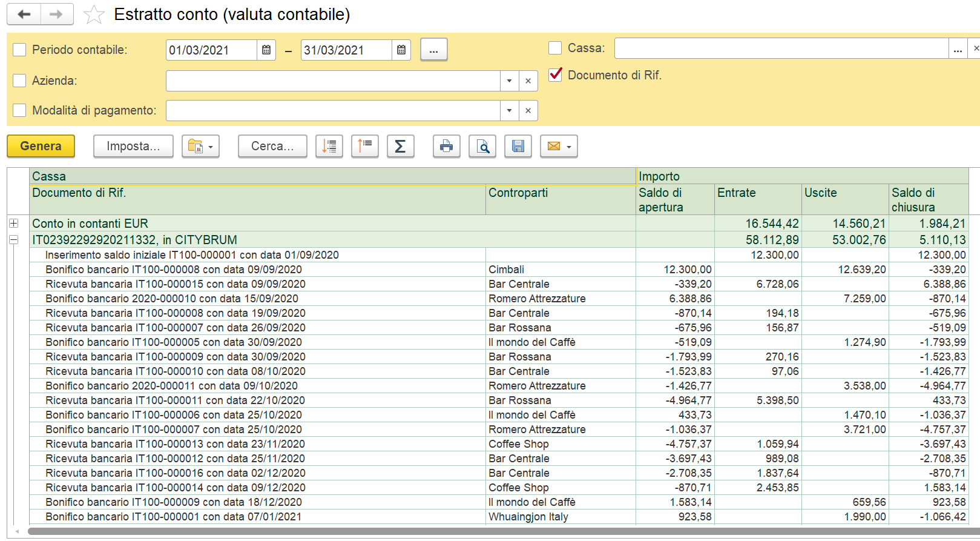Viewport: 980px width, 541px height.
Task: Click the Azienda input field
Action: tap(333, 81)
